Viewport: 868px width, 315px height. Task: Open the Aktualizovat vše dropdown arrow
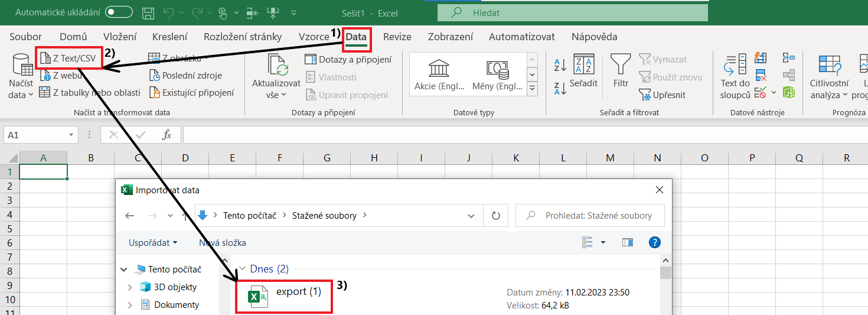click(283, 95)
